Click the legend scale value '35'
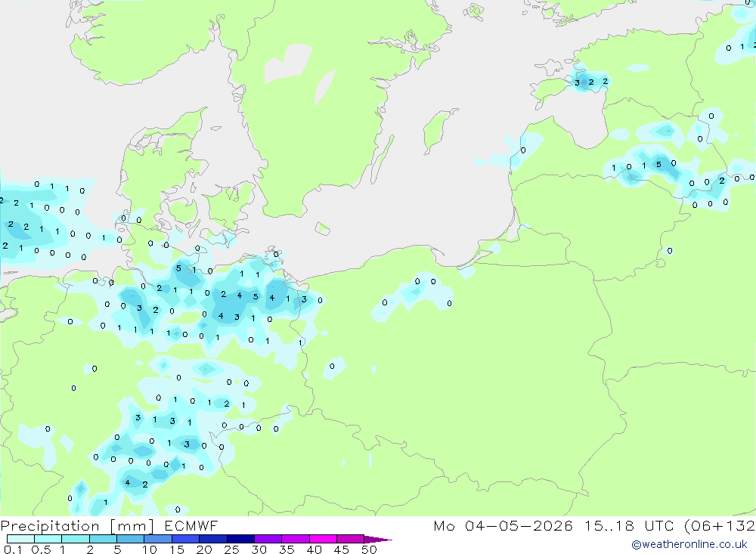 [287, 549]
